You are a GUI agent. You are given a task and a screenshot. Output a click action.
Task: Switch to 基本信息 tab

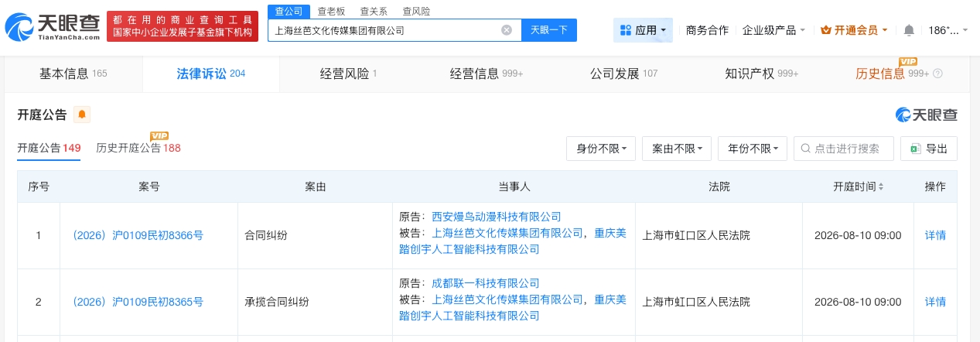tap(73, 74)
